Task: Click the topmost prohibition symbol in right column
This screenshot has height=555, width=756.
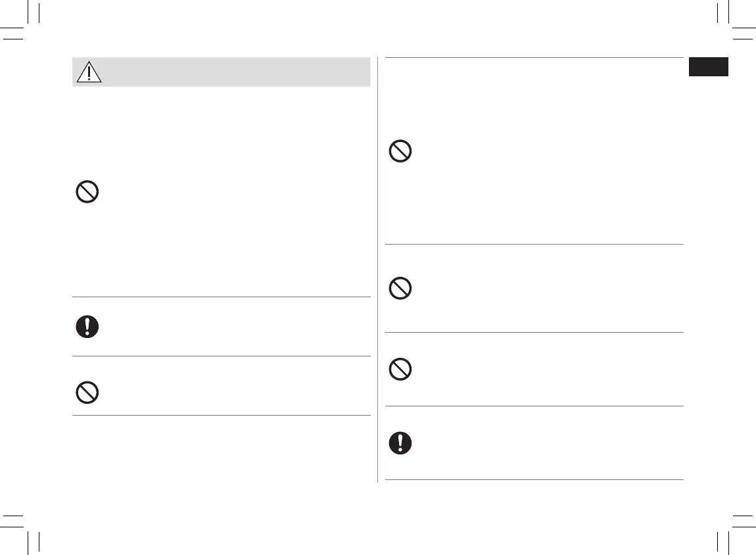Action: (x=400, y=153)
